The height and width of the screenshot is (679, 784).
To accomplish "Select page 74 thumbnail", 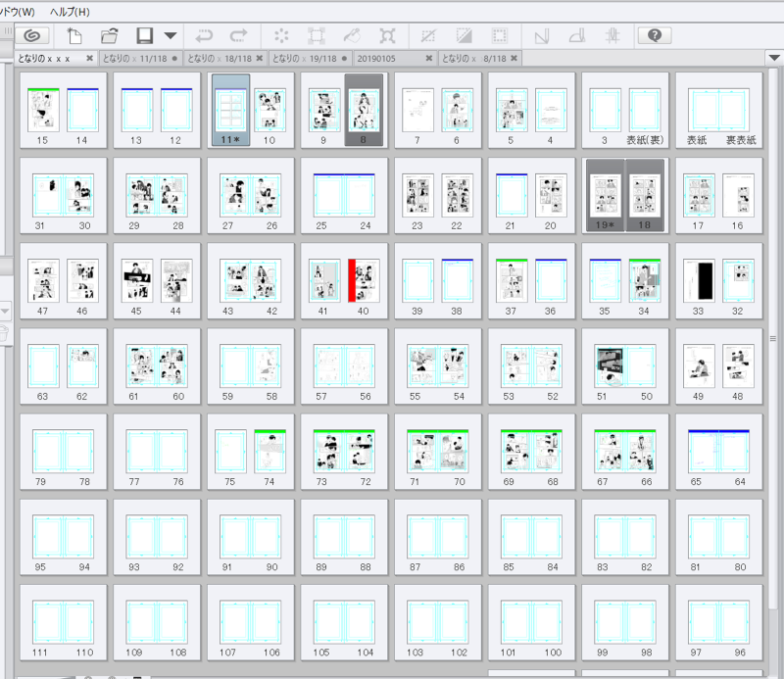I will 270,452.
